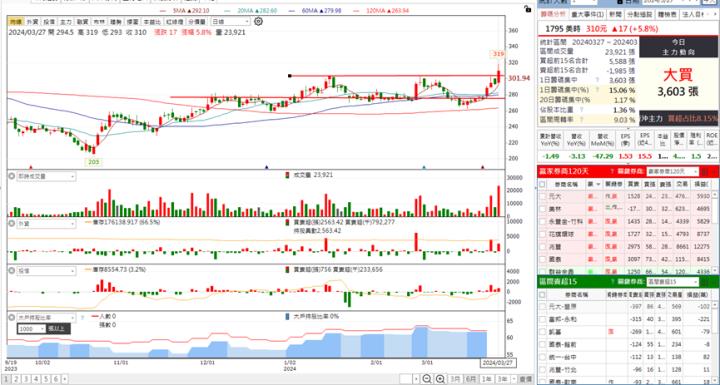
Task: Switch to the 新聞 tab
Action: 615,15
